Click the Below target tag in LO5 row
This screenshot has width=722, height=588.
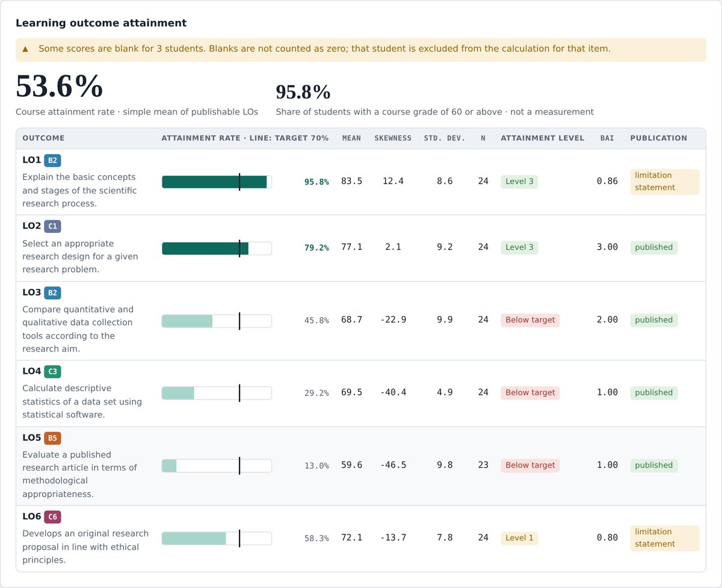[530, 465]
